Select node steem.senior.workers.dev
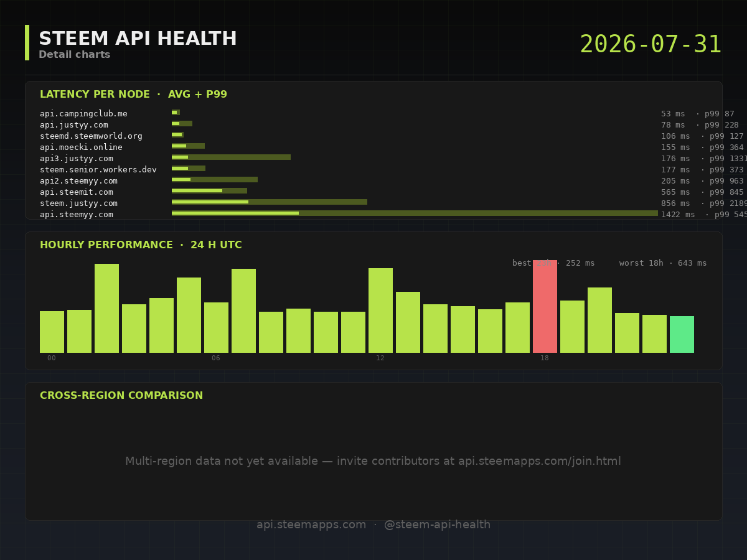This screenshot has width=747, height=560. coord(98,170)
